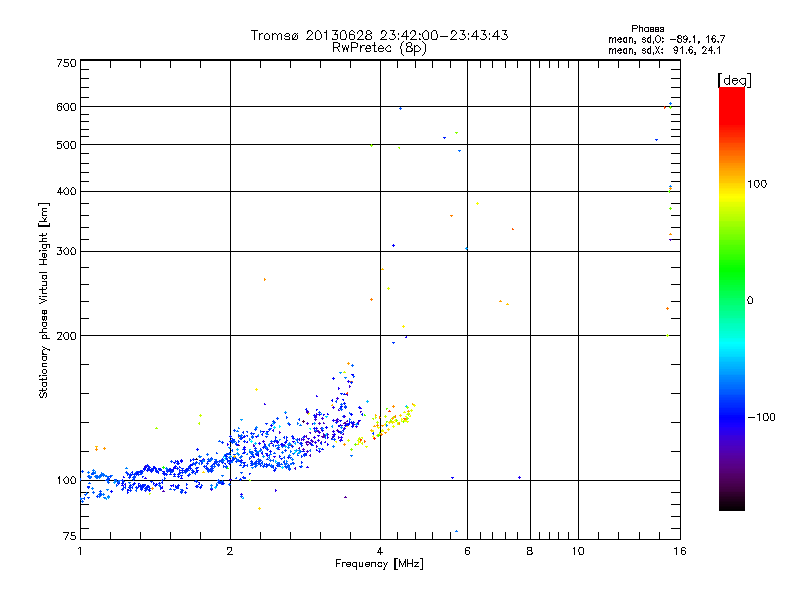
Task: Click y-axis tick label "75"
Action: point(70,536)
